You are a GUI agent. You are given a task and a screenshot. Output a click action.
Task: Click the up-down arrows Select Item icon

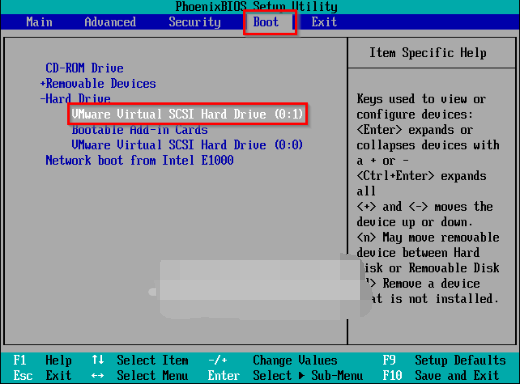click(98, 360)
